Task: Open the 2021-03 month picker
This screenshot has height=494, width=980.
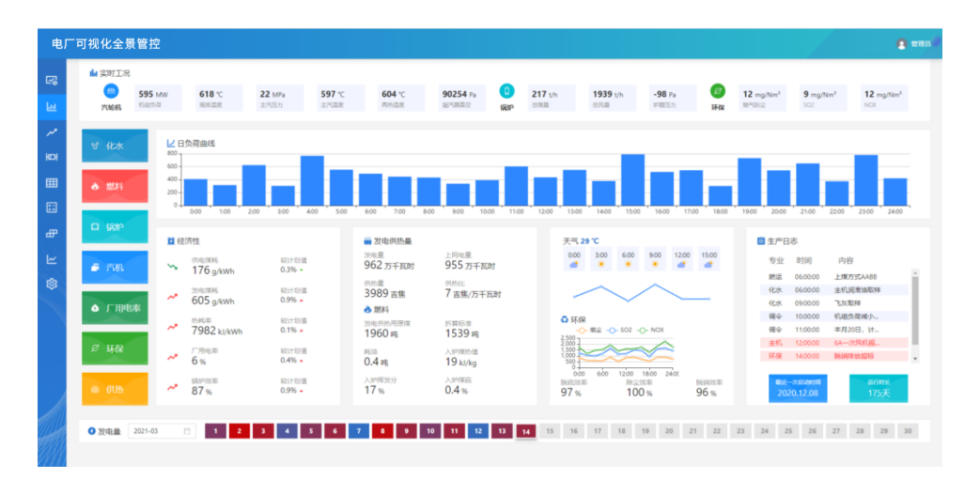Action: 162,431
